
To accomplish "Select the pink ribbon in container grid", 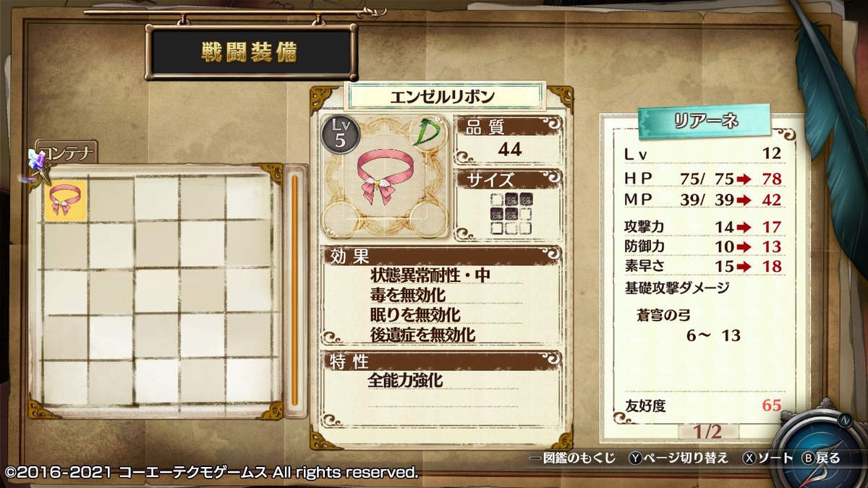I will click(x=65, y=200).
